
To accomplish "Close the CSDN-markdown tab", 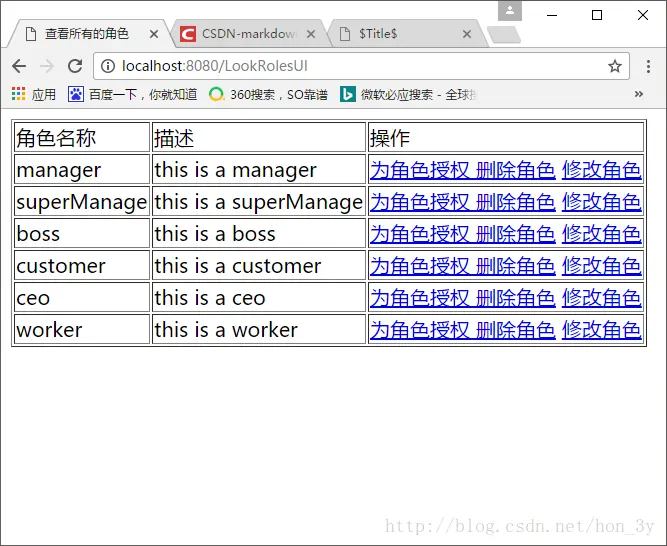I will 311,34.
